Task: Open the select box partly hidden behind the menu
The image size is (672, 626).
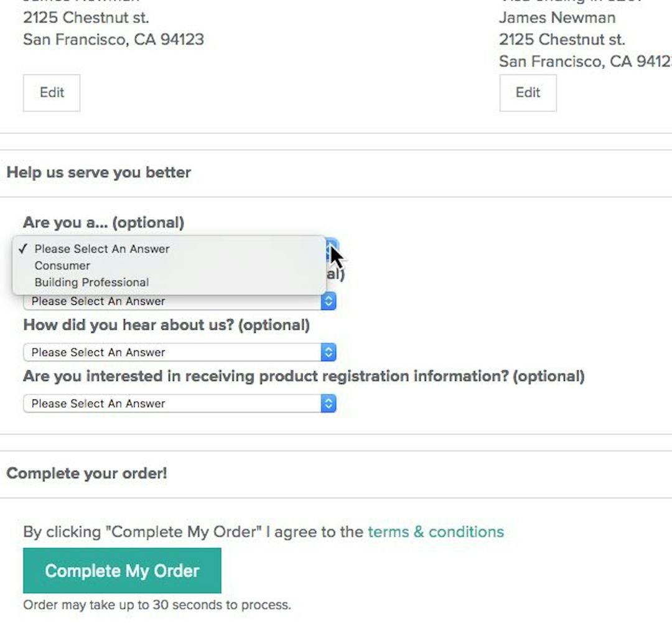Action: click(174, 302)
